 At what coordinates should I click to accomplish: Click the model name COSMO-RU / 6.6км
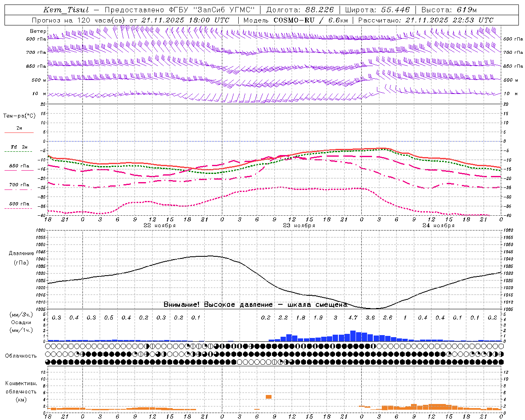point(310,20)
